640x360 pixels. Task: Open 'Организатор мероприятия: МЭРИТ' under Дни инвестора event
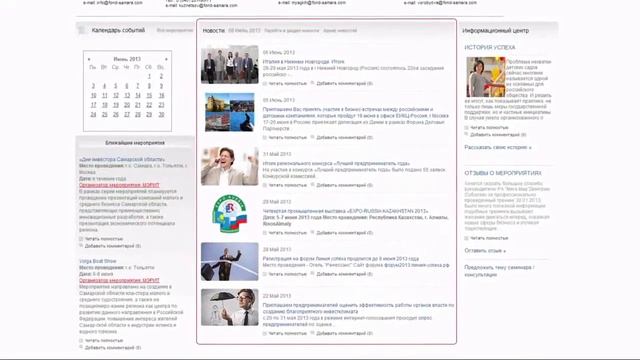[119, 185]
